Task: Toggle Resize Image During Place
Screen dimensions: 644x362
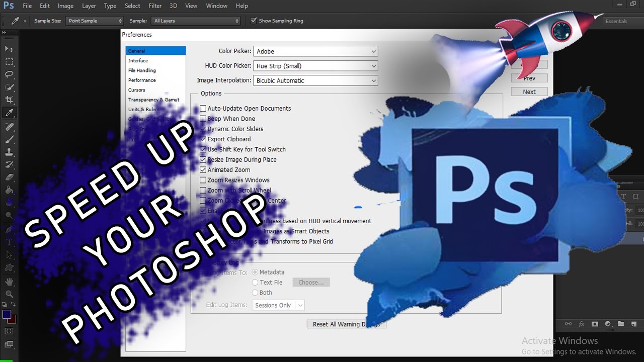Action: [x=203, y=160]
